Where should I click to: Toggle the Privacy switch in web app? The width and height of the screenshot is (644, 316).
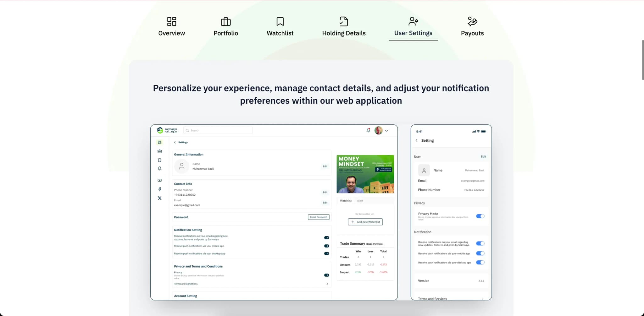(x=327, y=275)
